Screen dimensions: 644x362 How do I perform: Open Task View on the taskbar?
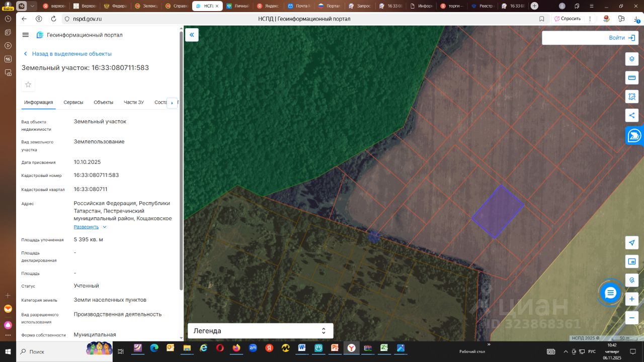coord(121,351)
